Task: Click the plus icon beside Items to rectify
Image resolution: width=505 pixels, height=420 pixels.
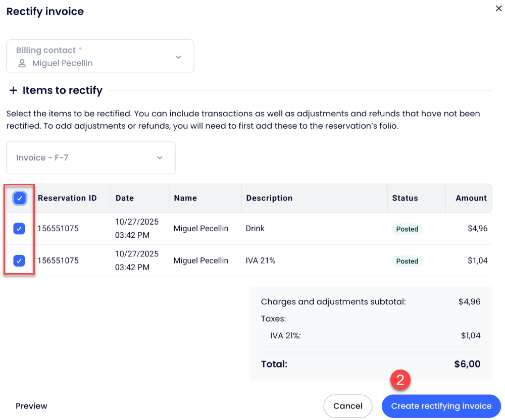Action: pyautogui.click(x=13, y=90)
